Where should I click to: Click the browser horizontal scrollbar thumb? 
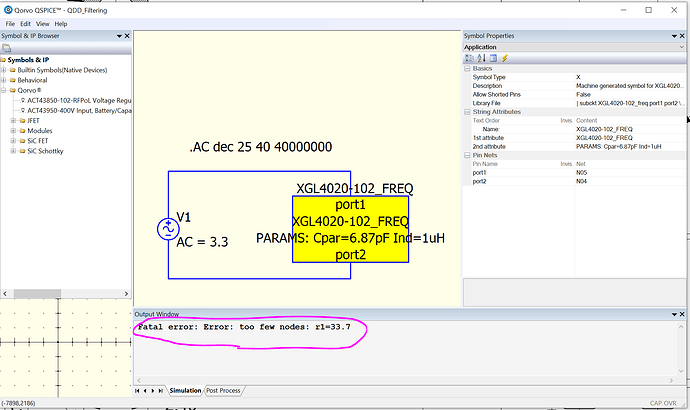pos(37,293)
